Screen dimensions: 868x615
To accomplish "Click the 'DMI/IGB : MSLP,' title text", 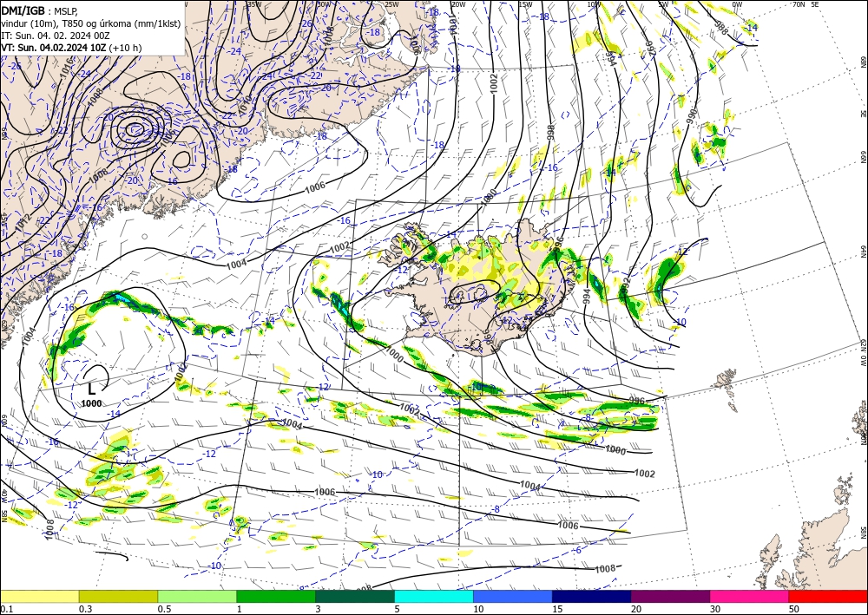I will click(39, 10).
